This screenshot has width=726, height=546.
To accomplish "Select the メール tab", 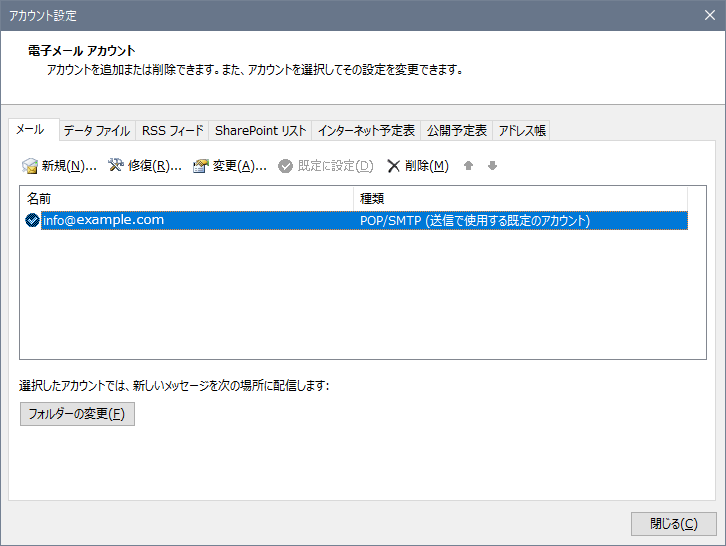I will pyautogui.click(x=30, y=130).
